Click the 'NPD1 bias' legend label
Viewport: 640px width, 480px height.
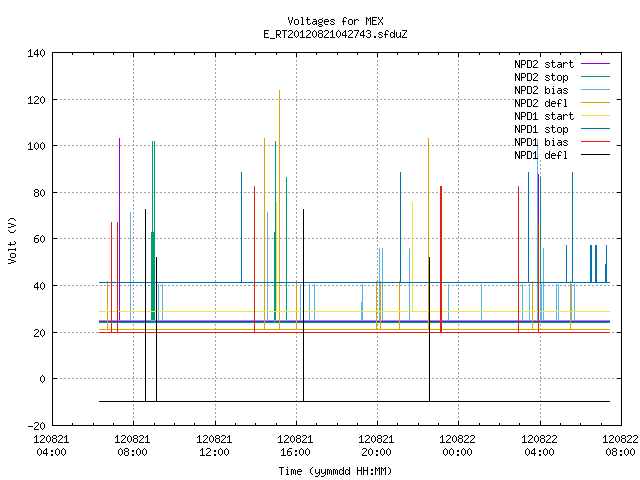click(541, 142)
